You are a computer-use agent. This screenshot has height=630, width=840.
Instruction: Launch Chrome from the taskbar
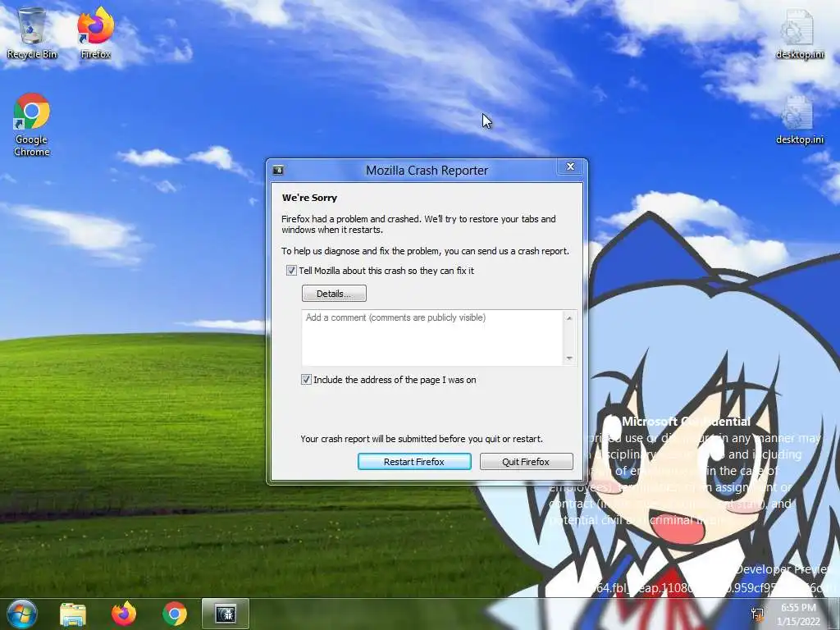point(175,614)
